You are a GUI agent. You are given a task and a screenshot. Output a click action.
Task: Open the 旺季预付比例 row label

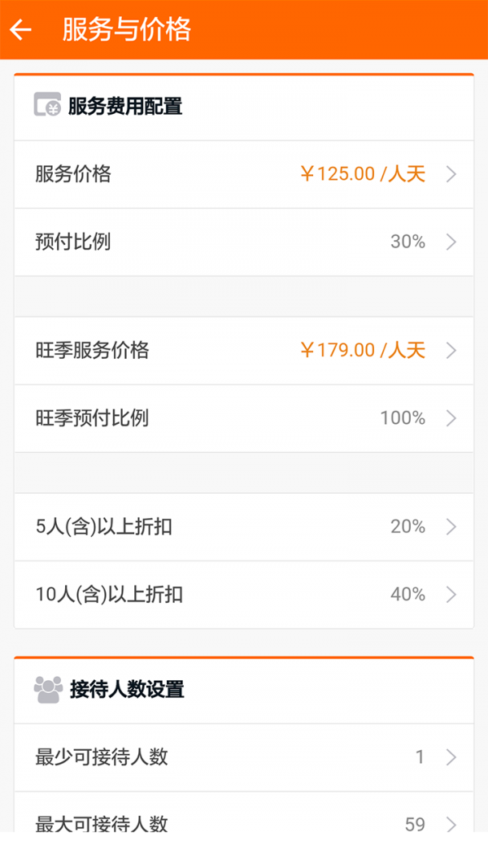point(93,418)
